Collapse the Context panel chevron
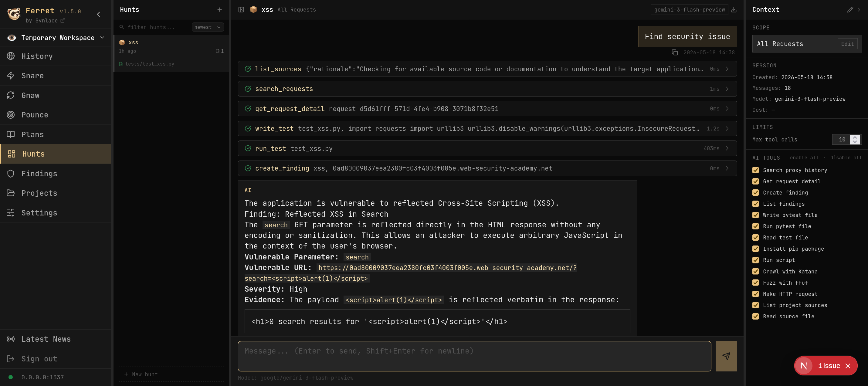The height and width of the screenshot is (386, 868). [x=859, y=10]
